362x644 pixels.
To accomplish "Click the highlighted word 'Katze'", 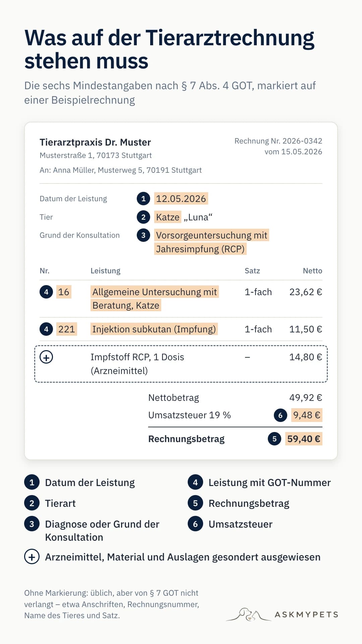I will tap(168, 217).
